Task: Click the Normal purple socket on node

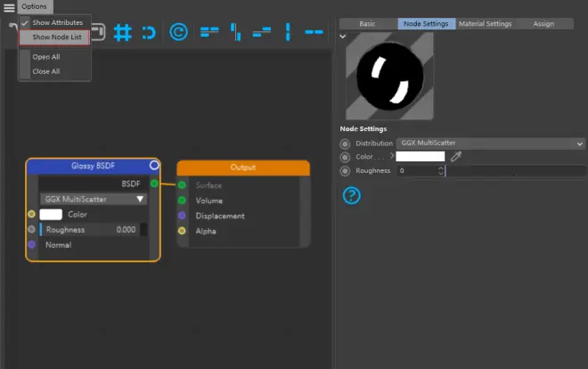Action: (31, 244)
